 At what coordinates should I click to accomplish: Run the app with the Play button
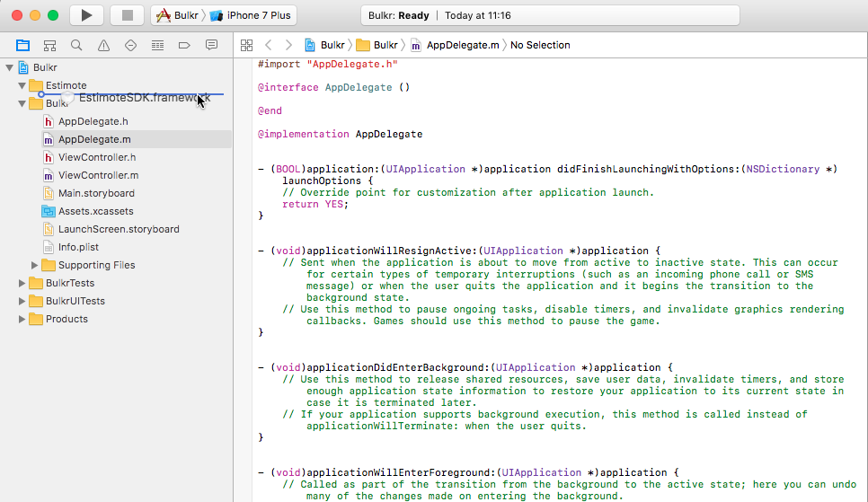pyautogui.click(x=86, y=15)
